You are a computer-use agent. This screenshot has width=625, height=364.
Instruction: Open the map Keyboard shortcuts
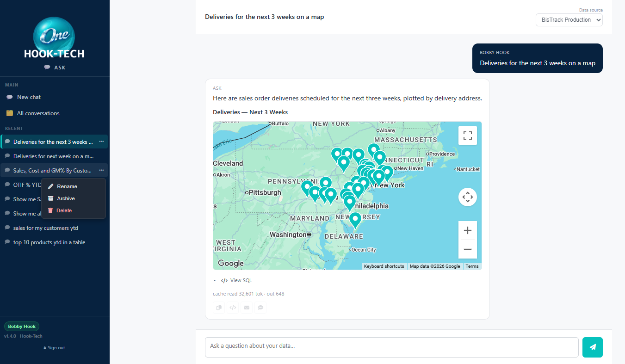pos(384,266)
